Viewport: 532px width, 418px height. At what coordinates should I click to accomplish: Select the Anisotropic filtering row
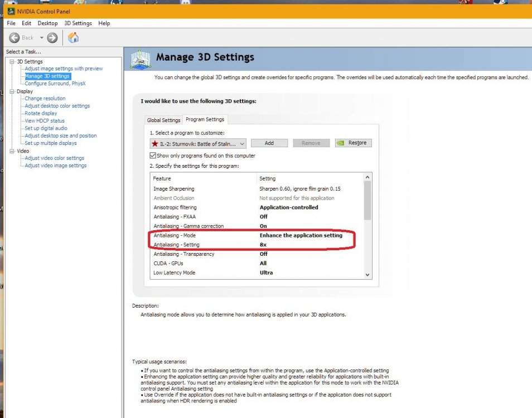click(x=257, y=207)
